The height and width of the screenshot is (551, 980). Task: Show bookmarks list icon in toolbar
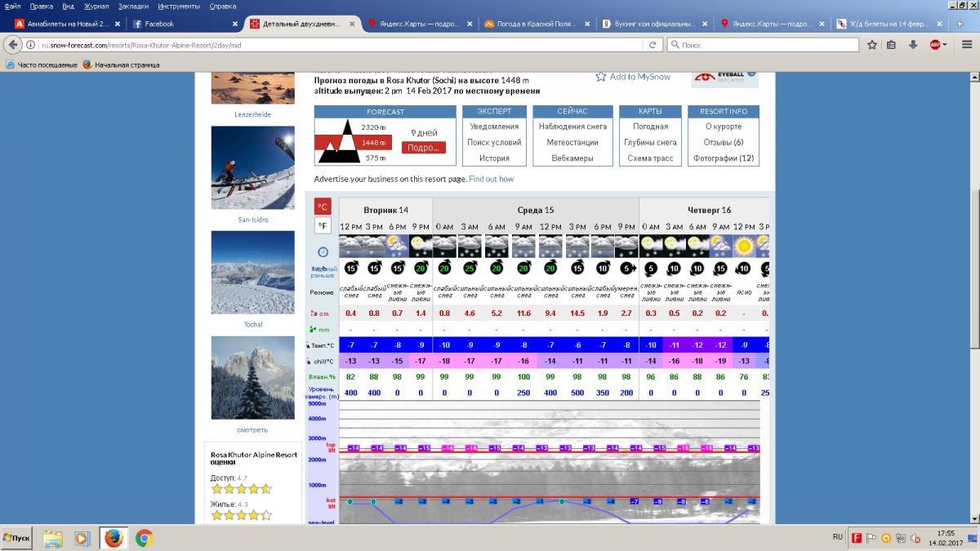pos(891,46)
